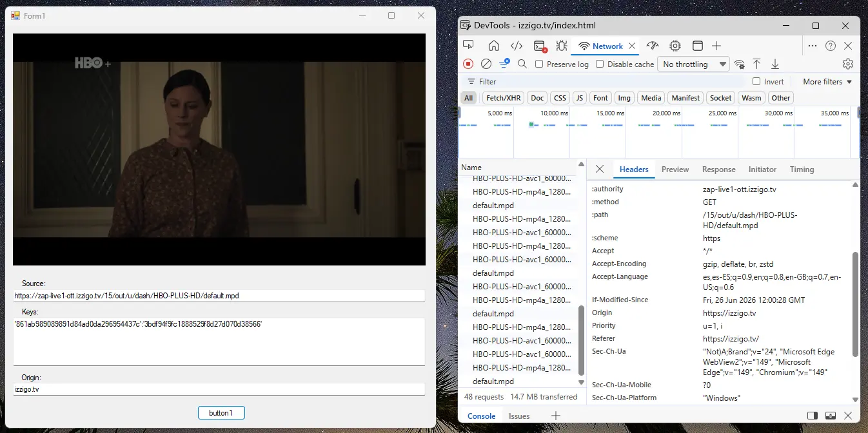Screen dimensions: 868x433
Task: Open network conditions wifi-gear icon
Action: [740, 64]
